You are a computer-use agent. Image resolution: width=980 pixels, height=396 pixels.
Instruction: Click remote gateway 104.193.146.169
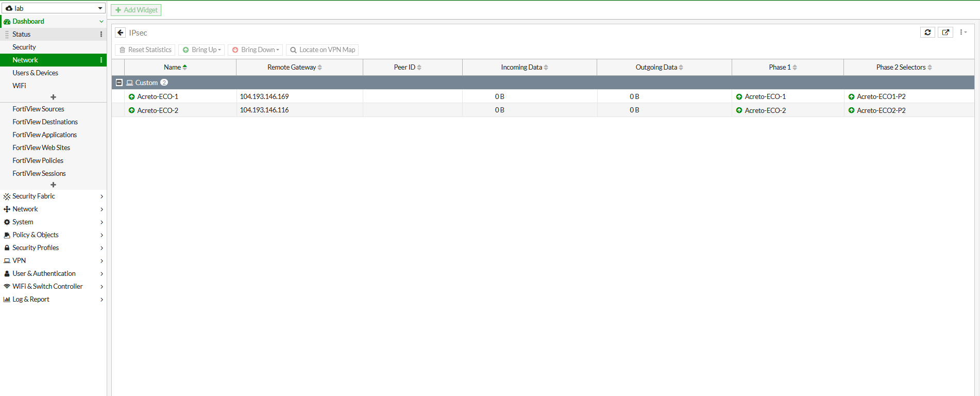coord(264,96)
